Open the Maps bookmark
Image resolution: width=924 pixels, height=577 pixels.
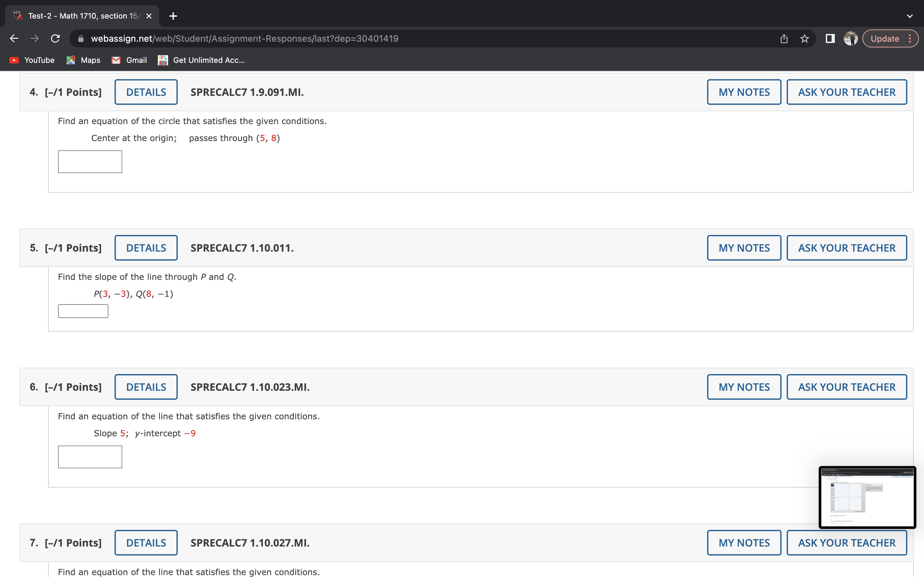coord(83,60)
